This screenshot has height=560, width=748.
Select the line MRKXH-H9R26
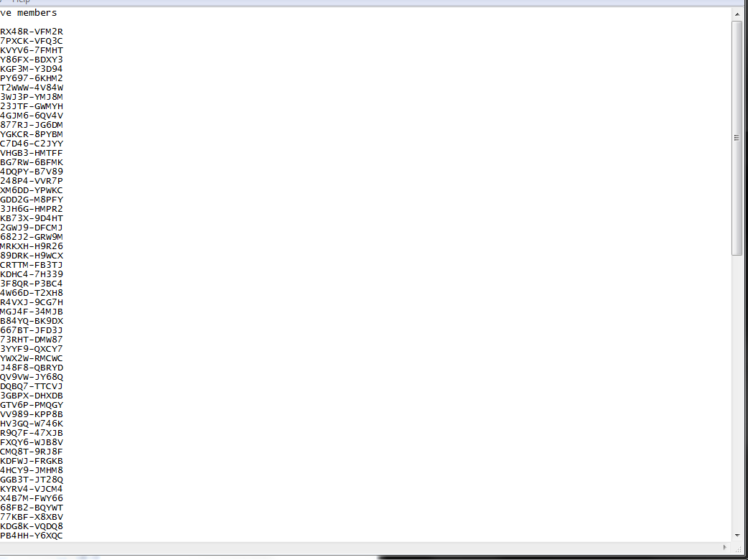tap(32, 246)
